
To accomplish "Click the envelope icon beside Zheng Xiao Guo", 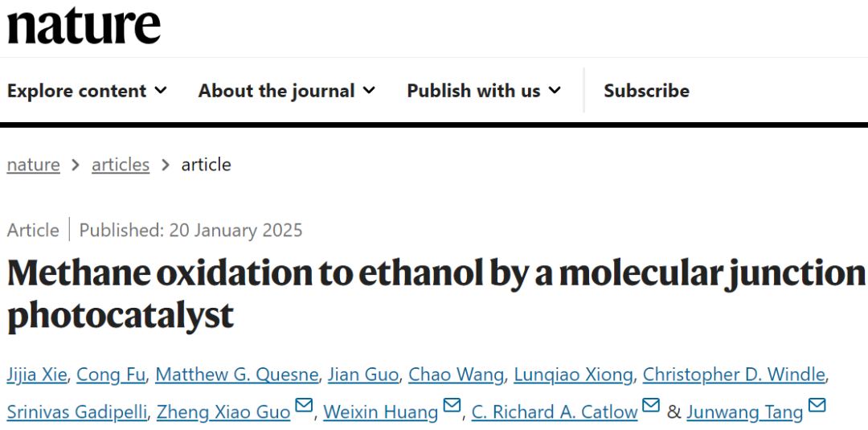I will (304, 406).
